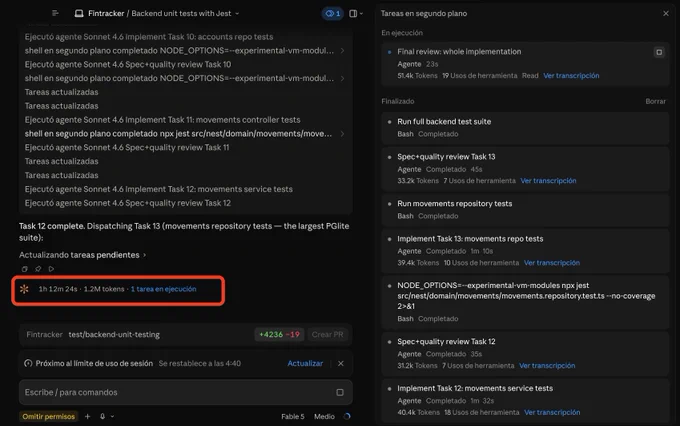
Task: Click the Fintracker repo label in branch bar
Action: 44,334
